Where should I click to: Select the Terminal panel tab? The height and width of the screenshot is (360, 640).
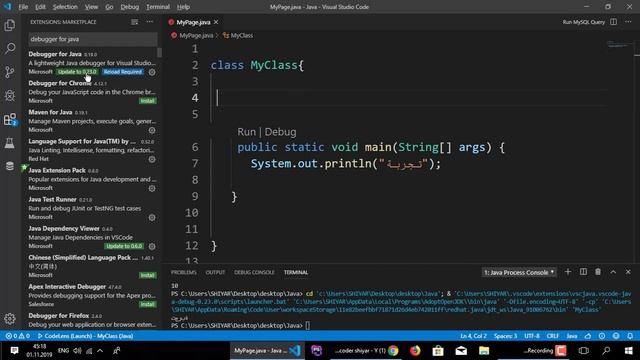coord(296,272)
